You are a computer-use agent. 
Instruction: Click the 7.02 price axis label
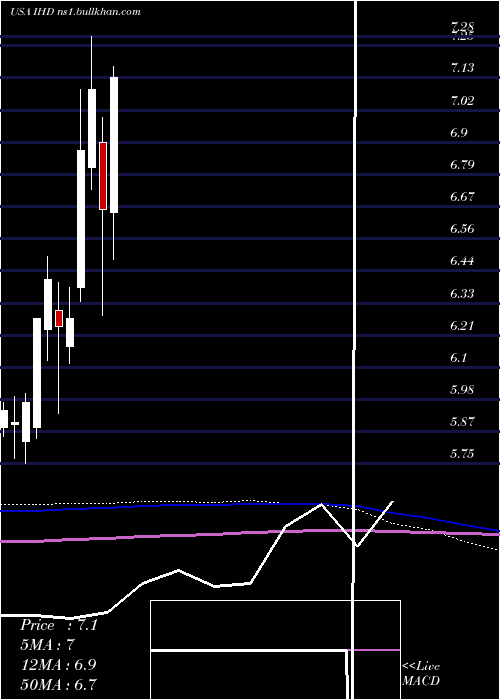tap(462, 100)
